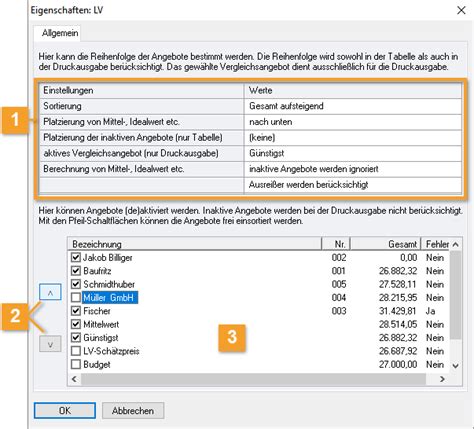Viewport: 474px width, 429px height.
Task: Confirm dialog with OK button
Action: pyautogui.click(x=65, y=410)
